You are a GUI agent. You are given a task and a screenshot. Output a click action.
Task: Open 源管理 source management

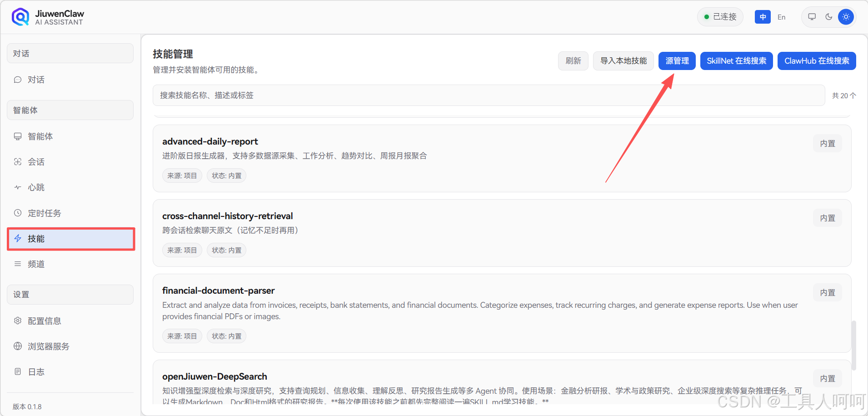677,61
